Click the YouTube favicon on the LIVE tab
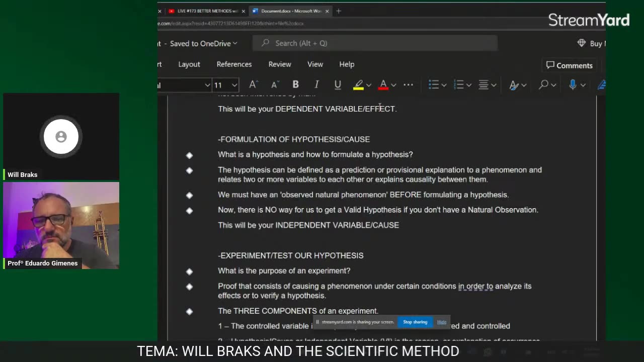 click(x=171, y=11)
